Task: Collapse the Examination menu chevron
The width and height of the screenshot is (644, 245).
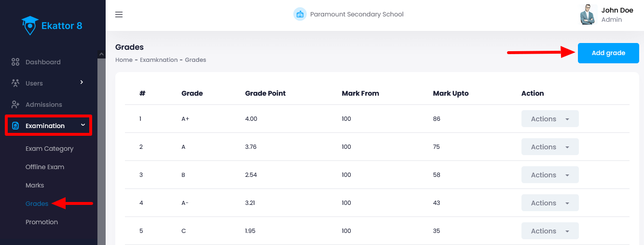Action: [83, 125]
